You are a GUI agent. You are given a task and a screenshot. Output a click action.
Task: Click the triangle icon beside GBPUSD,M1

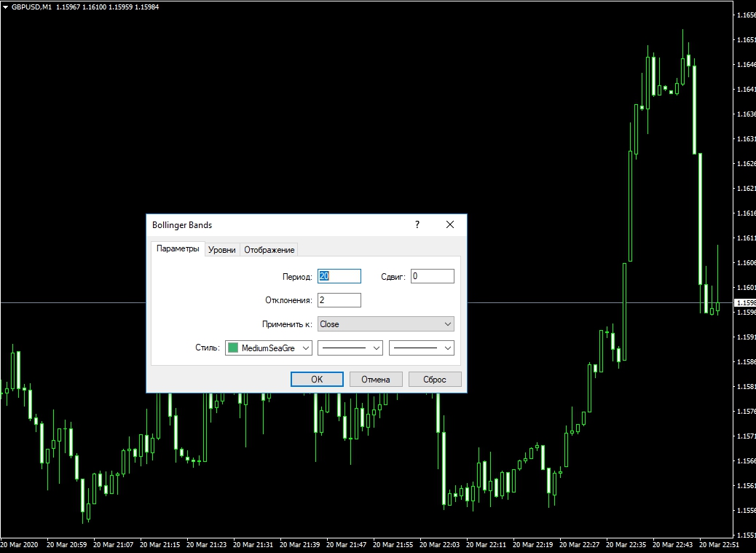5,7
